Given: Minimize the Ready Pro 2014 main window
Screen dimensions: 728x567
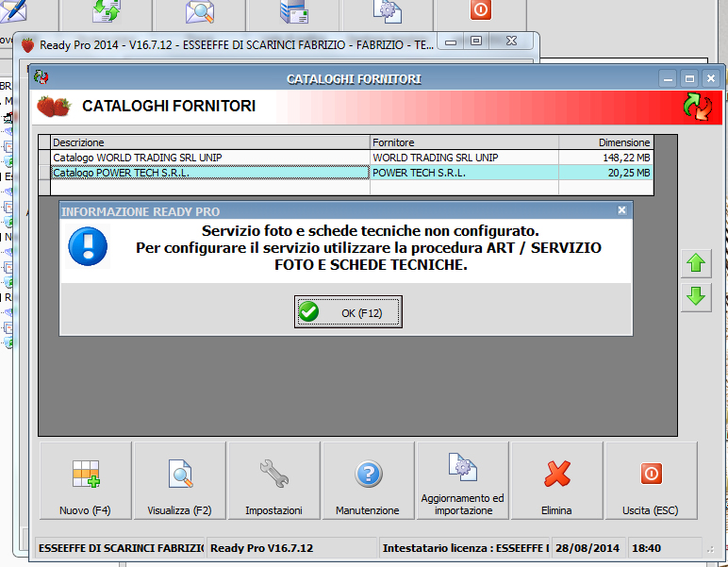Looking at the screenshot, I should pyautogui.click(x=451, y=42).
